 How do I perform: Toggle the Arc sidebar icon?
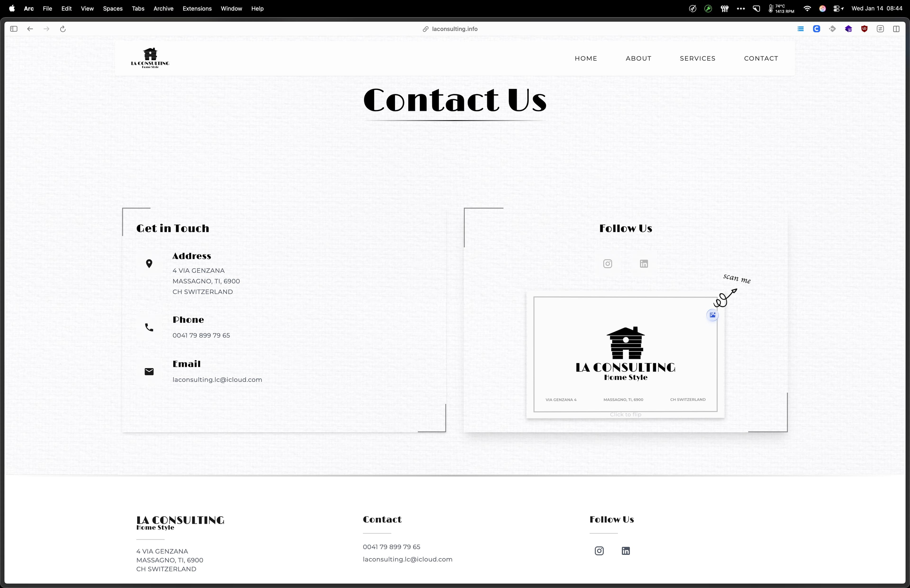coord(14,29)
